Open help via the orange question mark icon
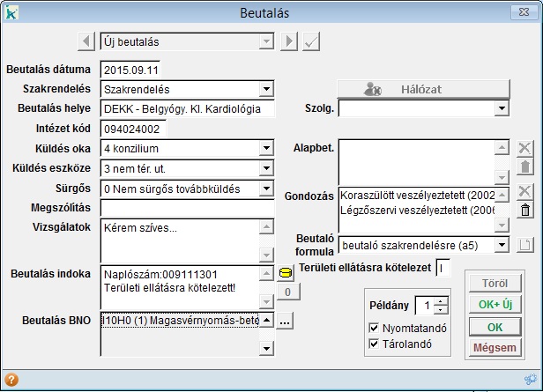543x392 pixels. tap(11, 380)
